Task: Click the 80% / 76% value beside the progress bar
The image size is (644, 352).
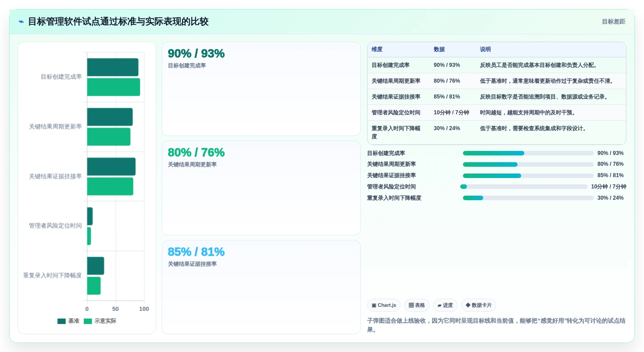Action: [611, 164]
